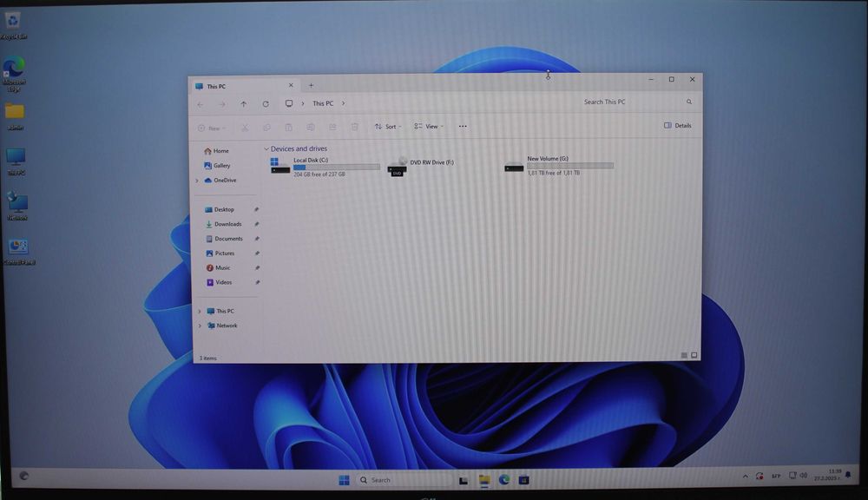The height and width of the screenshot is (500, 868).
Task: Open the pinned Documents folder
Action: [224, 239]
